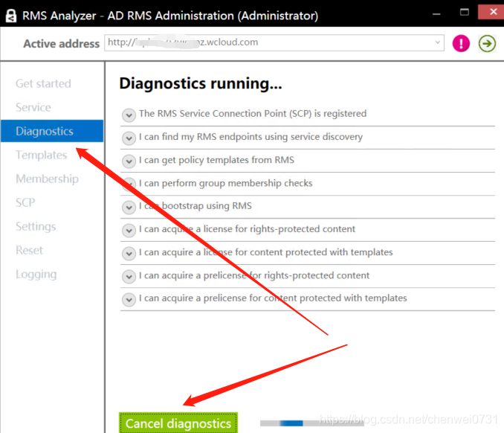Minimize the RMS Analyzer window
Screen dimensions: 504x433
436,13
